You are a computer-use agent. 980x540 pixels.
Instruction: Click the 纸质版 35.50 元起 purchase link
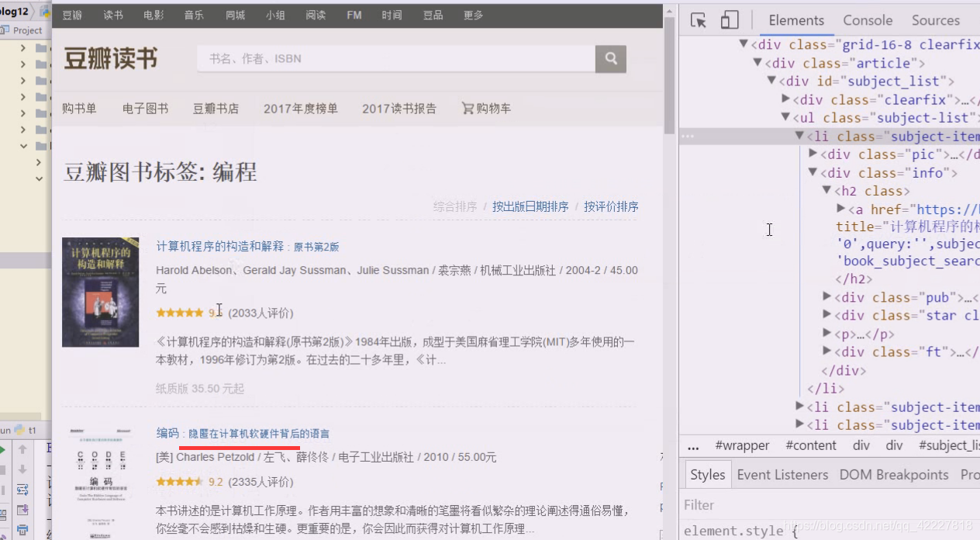click(200, 388)
